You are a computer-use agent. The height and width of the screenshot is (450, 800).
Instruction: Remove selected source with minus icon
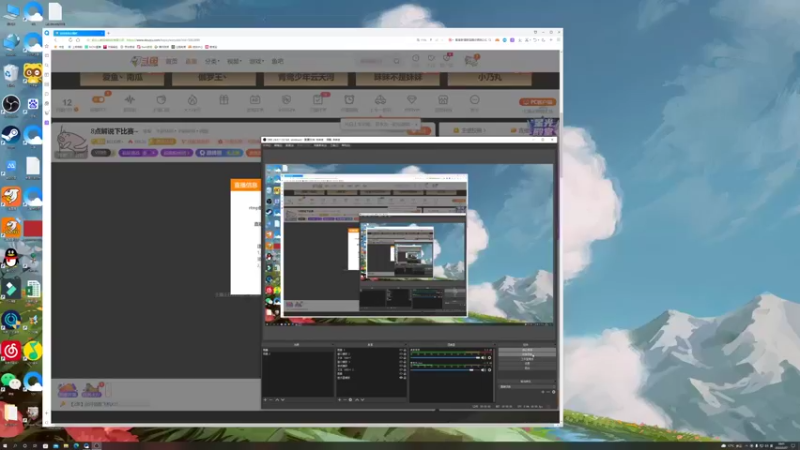(x=345, y=399)
